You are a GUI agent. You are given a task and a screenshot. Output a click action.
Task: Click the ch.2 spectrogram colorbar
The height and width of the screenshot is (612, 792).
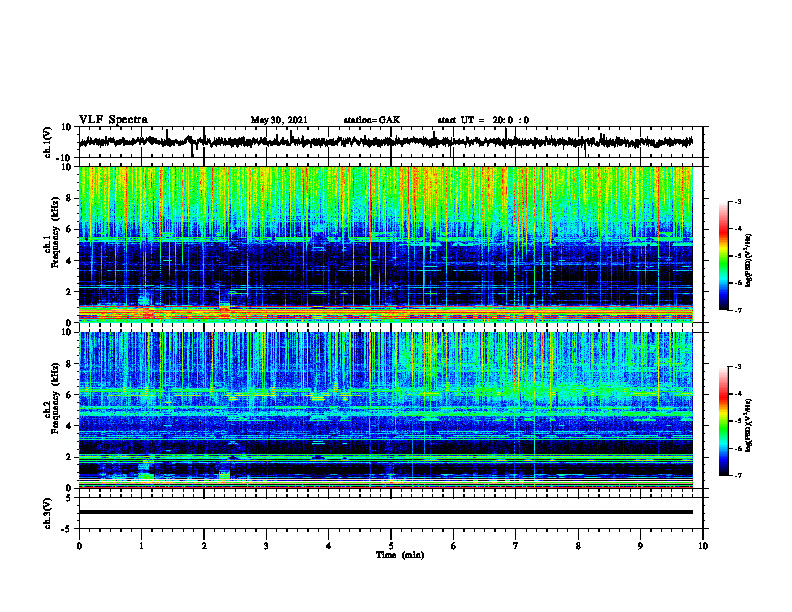tap(724, 421)
